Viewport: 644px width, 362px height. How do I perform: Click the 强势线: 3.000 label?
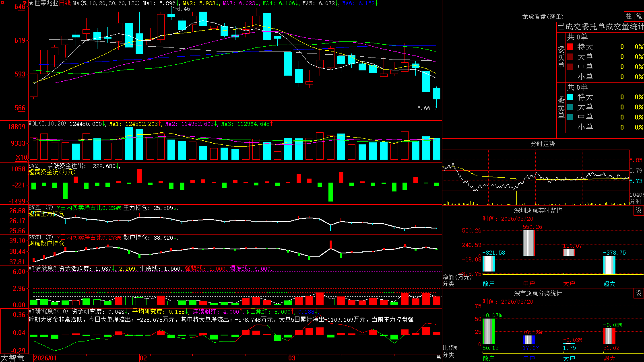pyautogui.click(x=205, y=269)
